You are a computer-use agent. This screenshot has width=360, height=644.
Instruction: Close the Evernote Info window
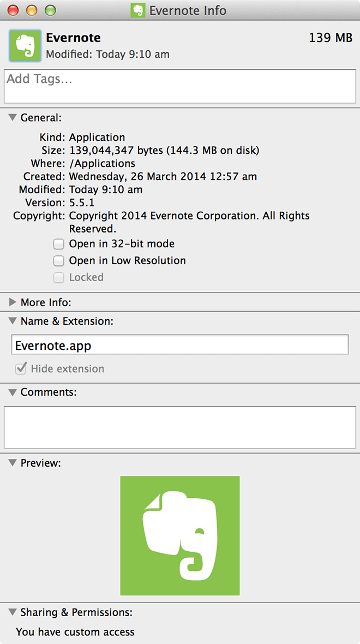(13, 10)
